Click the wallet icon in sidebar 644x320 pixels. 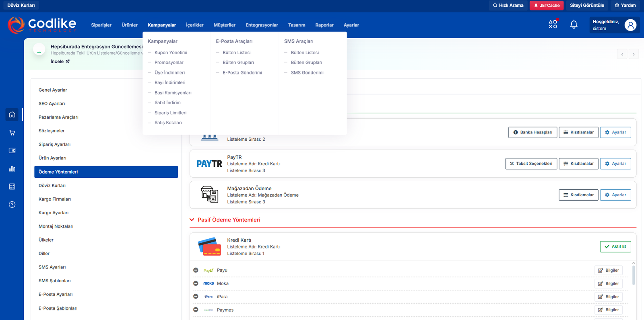(12, 150)
